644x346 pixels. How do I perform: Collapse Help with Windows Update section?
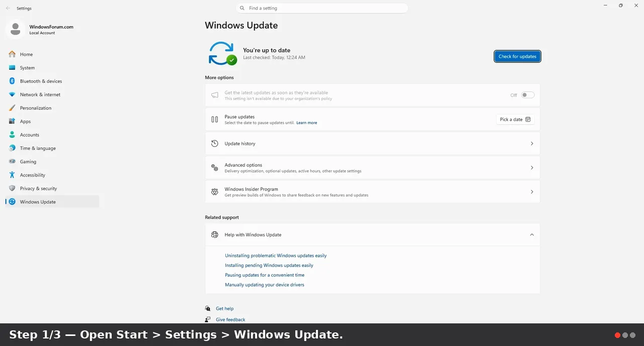pos(532,235)
